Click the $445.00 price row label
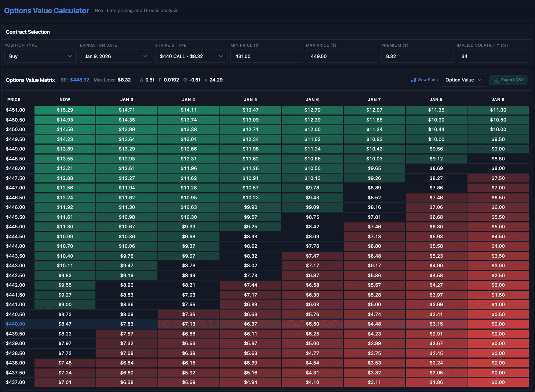This screenshot has height=392, width=535. click(x=15, y=227)
